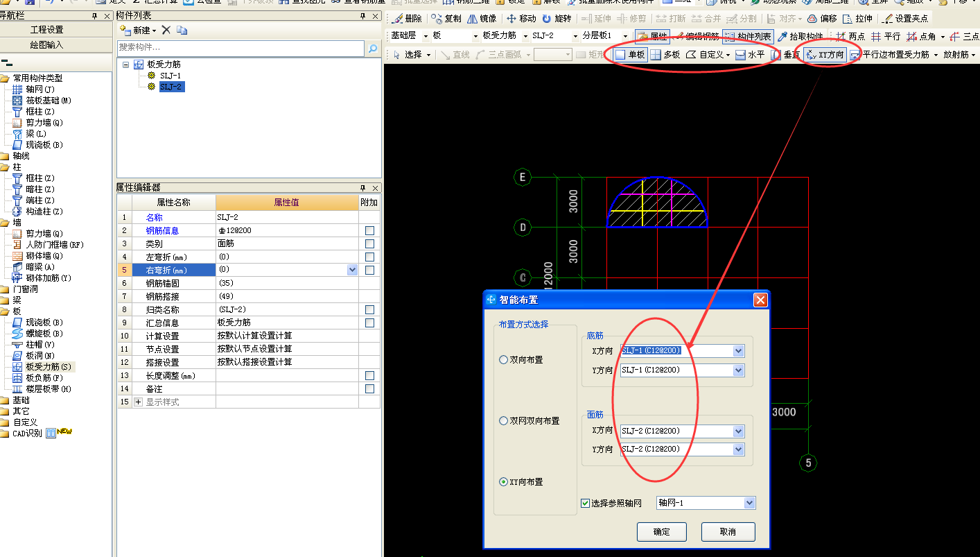Click the copy icon beside 新建 in 构件列表
This screenshot has height=557, width=980.
(x=182, y=30)
